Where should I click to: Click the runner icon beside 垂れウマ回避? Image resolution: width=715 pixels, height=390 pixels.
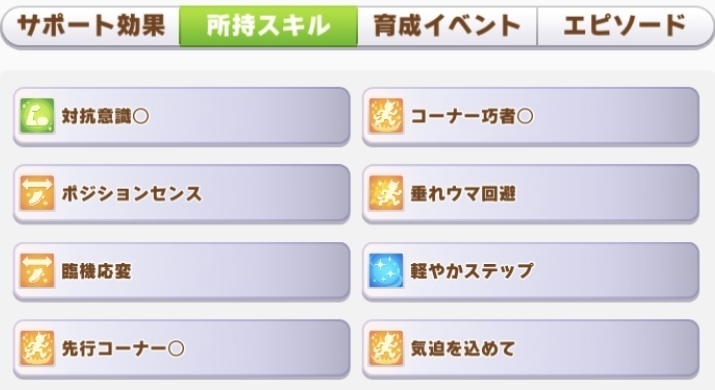pos(386,193)
